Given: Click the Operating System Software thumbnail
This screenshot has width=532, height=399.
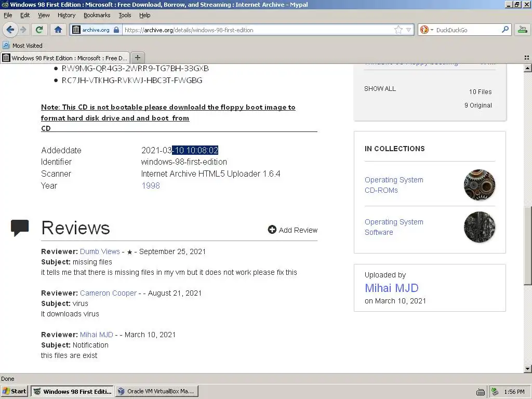Looking at the screenshot, I should [x=480, y=227].
